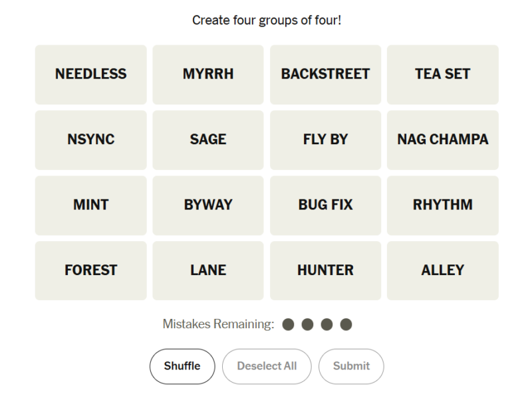
Task: Click the FLY BY tile
Action: (x=325, y=140)
